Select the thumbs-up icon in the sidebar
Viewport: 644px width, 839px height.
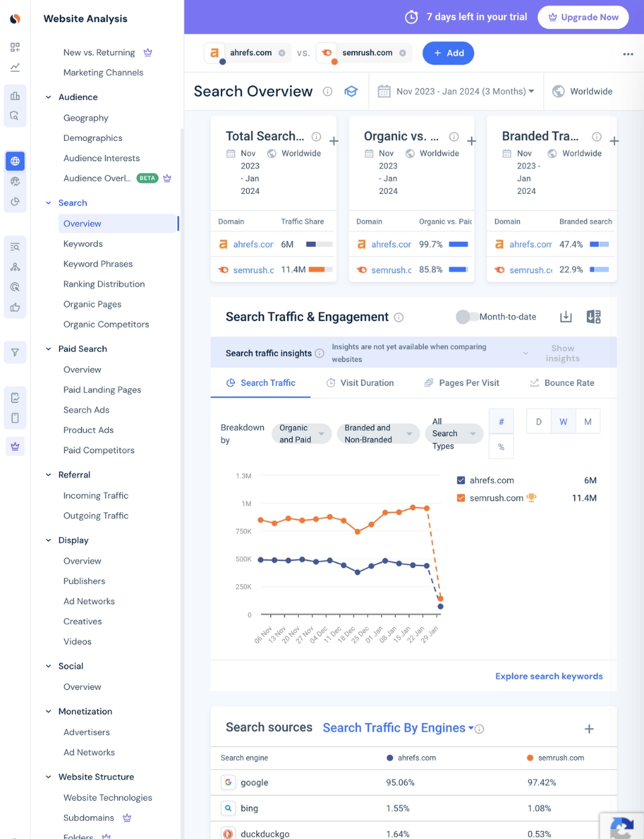15,307
